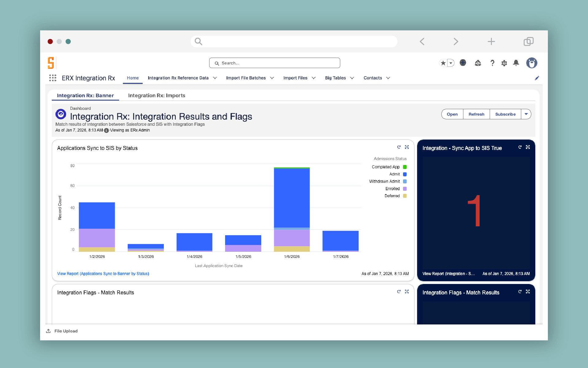Click the global actions plus icon
This screenshot has width=588, height=368.
pos(463,63)
